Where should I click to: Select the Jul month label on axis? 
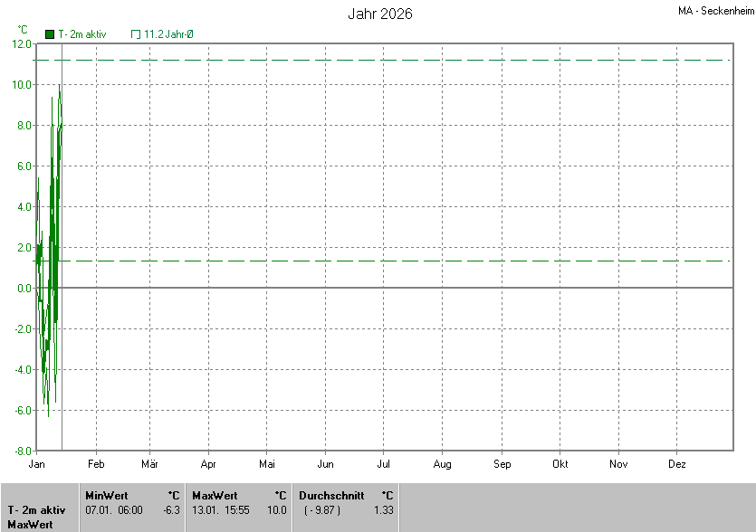(x=383, y=464)
